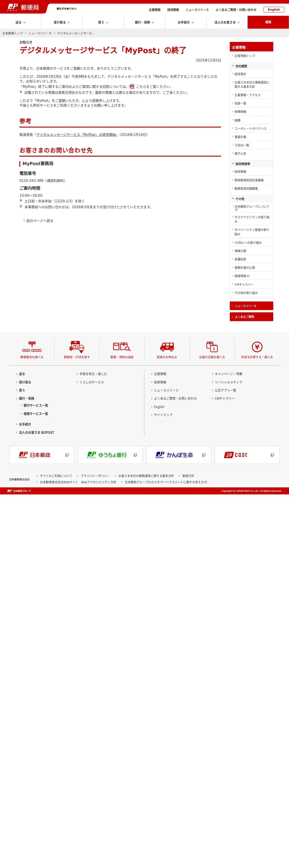Click the red 検索 search button

268,22
